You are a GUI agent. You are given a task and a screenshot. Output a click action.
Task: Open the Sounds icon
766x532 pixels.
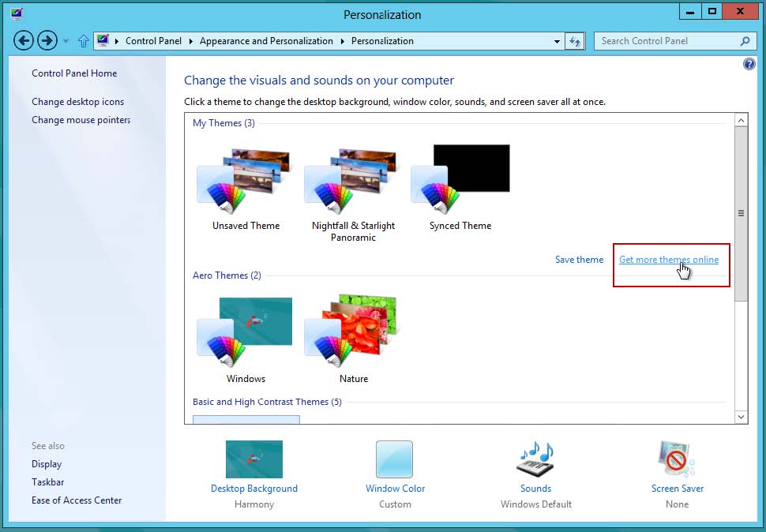535,460
